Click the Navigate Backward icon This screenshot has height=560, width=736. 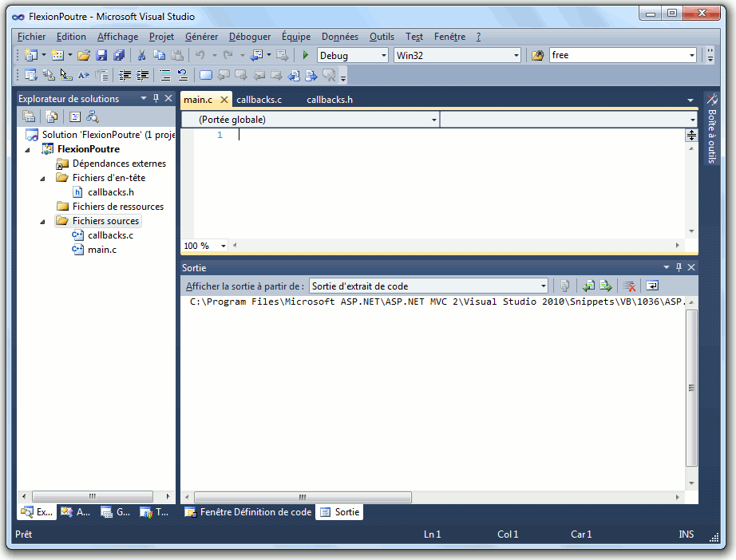[256, 55]
